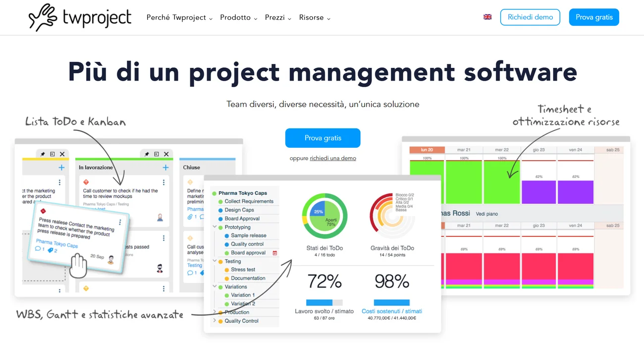Click assignee avatar on Call customer card
The image size is (644, 346).
click(x=160, y=217)
